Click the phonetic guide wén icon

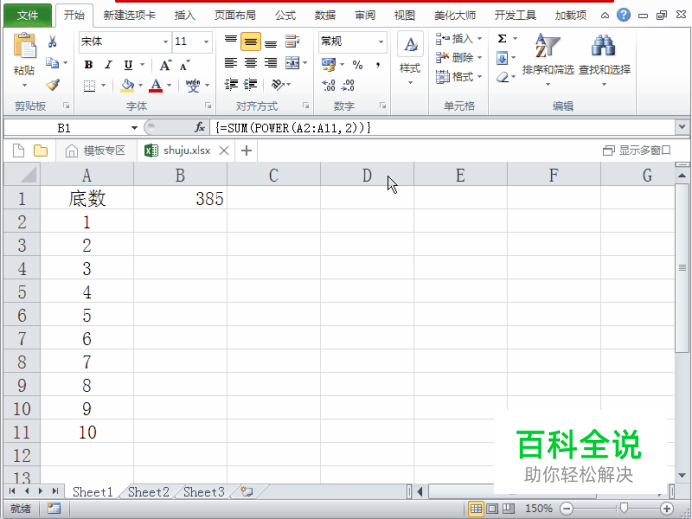[193, 85]
